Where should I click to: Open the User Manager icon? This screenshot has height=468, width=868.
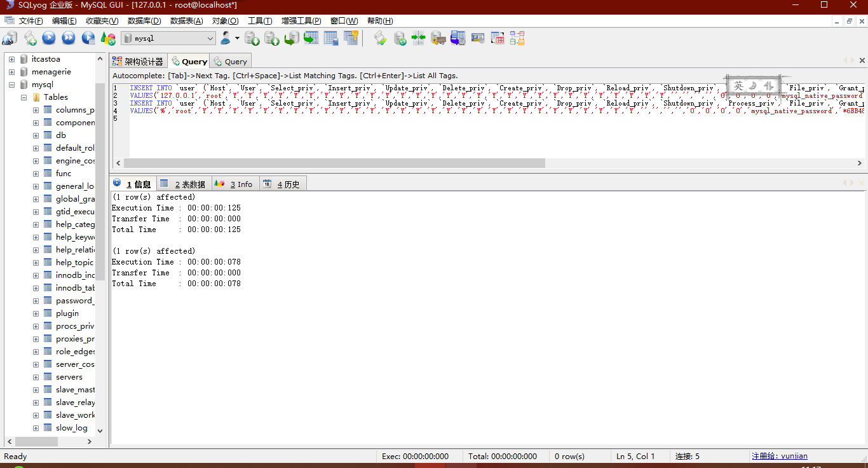point(226,38)
